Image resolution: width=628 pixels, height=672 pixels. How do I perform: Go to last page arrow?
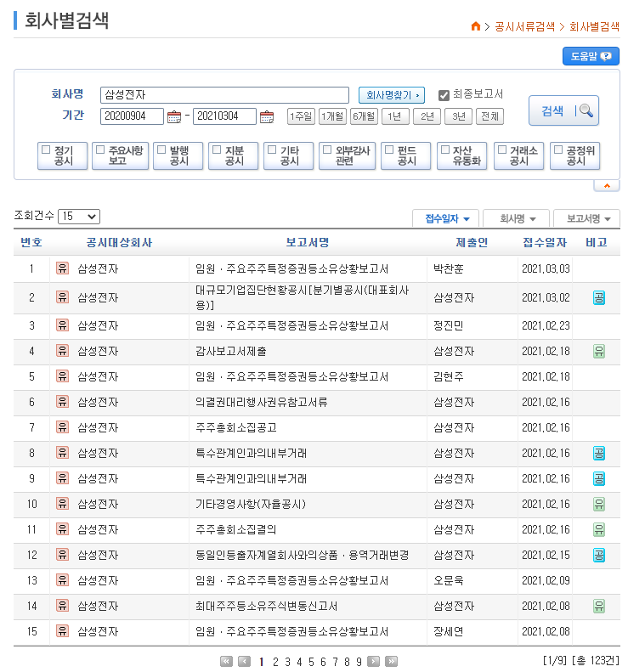391,661
